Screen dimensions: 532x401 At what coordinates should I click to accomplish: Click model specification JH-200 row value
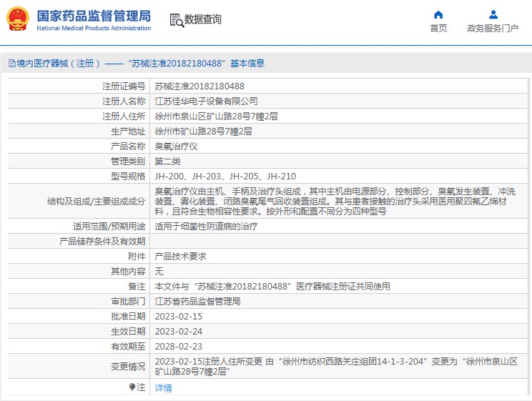(225, 176)
